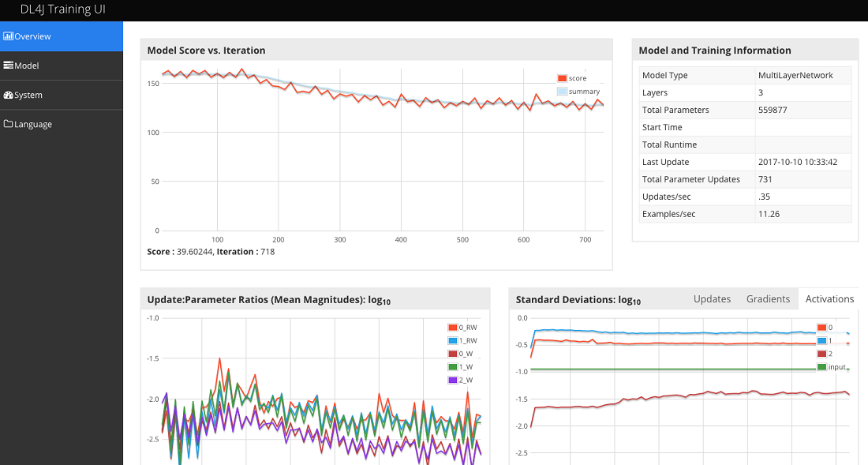Click the 0_RW legend color swatch

452,328
